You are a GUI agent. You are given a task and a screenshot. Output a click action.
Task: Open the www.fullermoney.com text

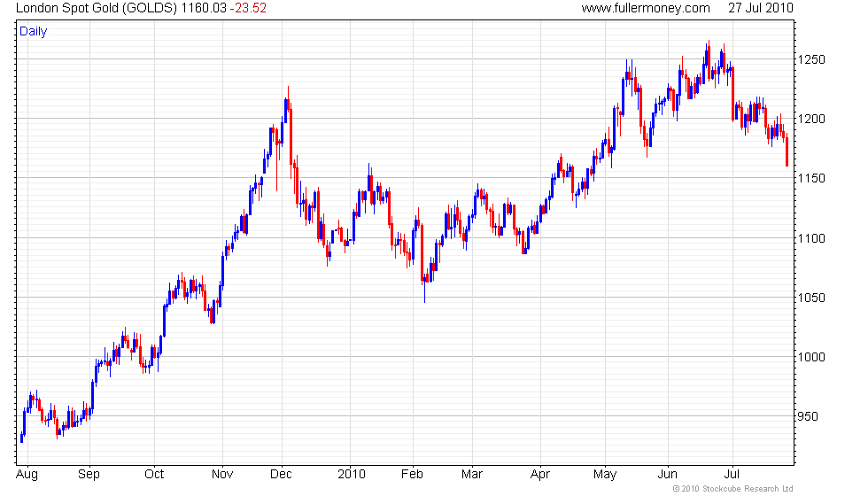point(646,8)
